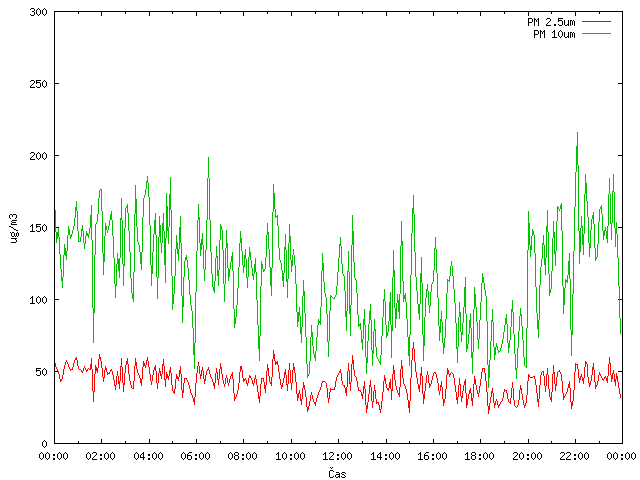Click the 50 y-axis label
This screenshot has width=640, height=480.
42,372
